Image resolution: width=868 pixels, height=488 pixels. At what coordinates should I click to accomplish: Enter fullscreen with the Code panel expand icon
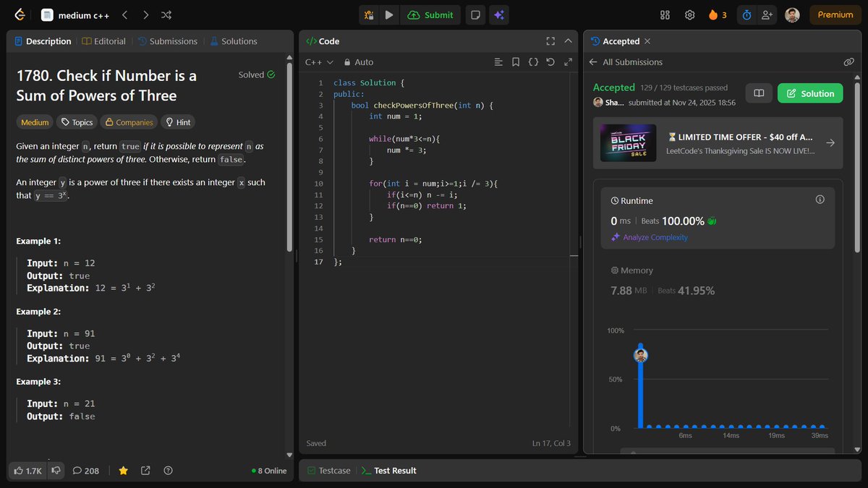(550, 41)
